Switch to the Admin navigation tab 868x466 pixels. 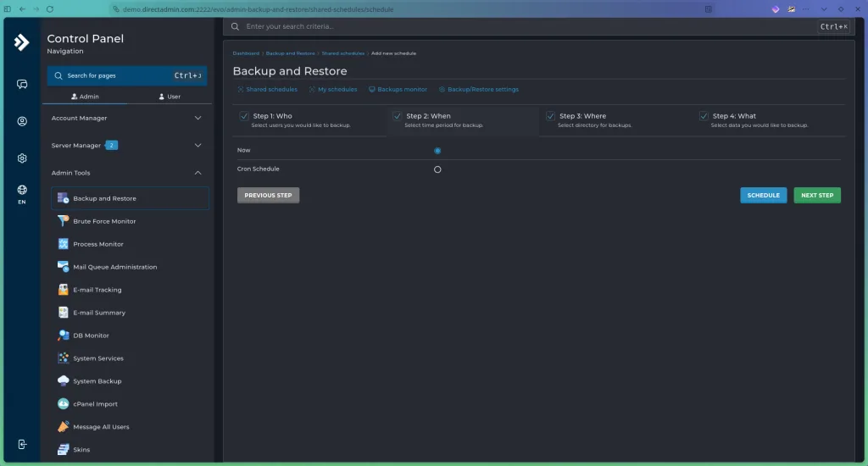[86, 97]
